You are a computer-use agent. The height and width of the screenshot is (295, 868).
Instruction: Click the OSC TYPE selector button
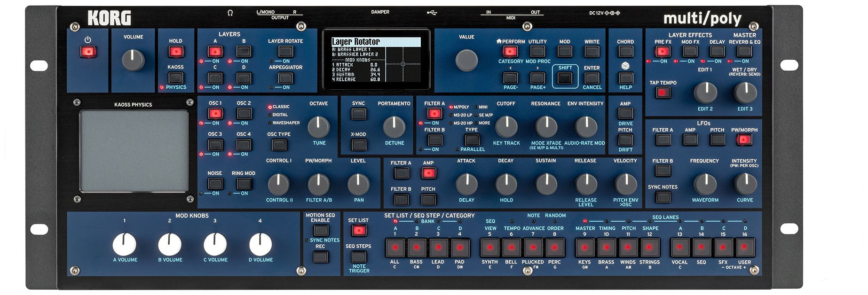click(278, 144)
